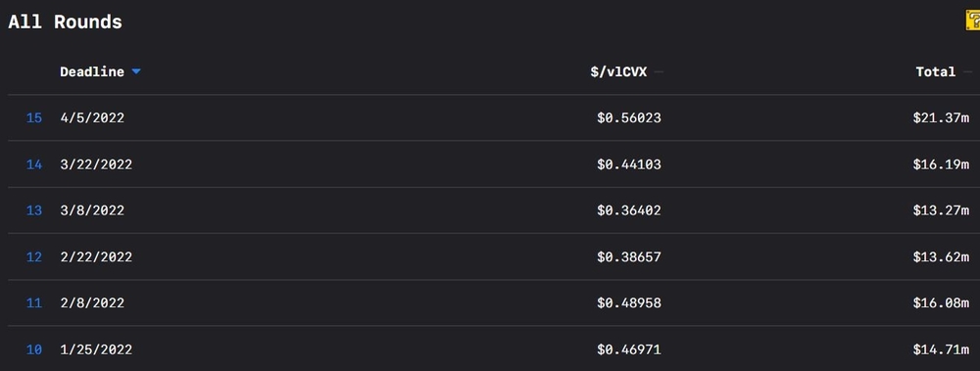Click the Deadline column header
Image resolution: width=980 pixels, height=371 pixels.
(92, 71)
